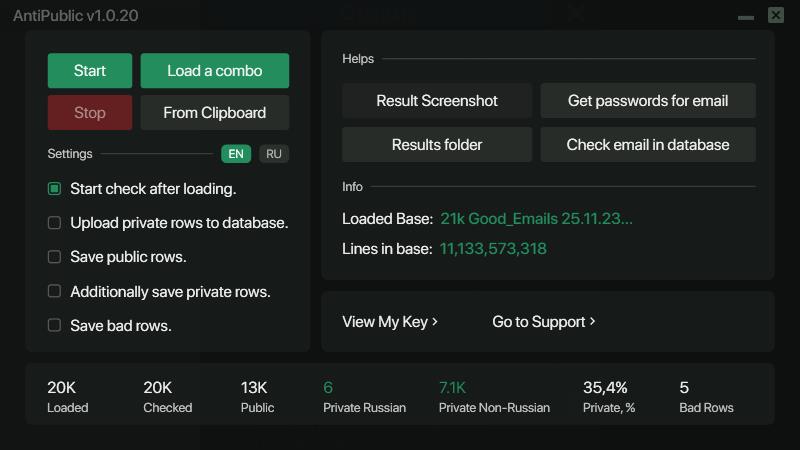Open View My Key link
This screenshot has height=450, width=800.
point(390,322)
